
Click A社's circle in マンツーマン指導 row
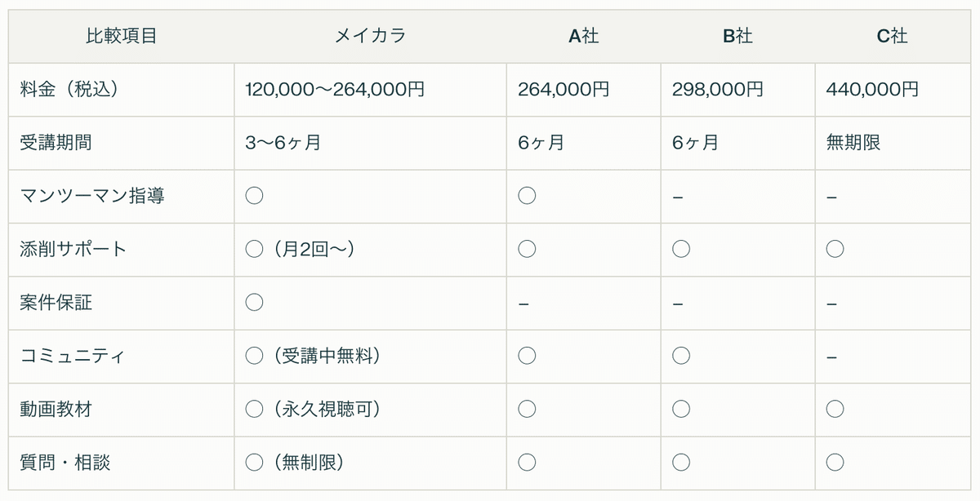pyautogui.click(x=527, y=196)
